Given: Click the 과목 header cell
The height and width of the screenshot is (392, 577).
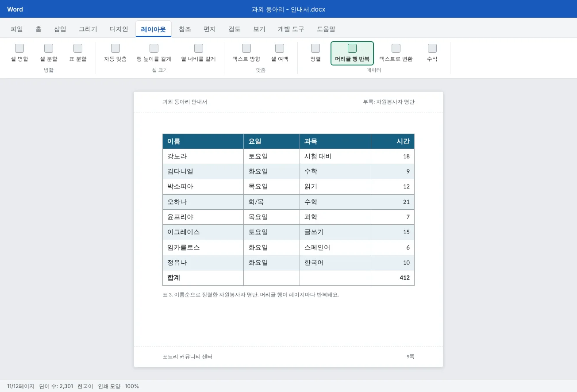Looking at the screenshot, I should [335, 142].
